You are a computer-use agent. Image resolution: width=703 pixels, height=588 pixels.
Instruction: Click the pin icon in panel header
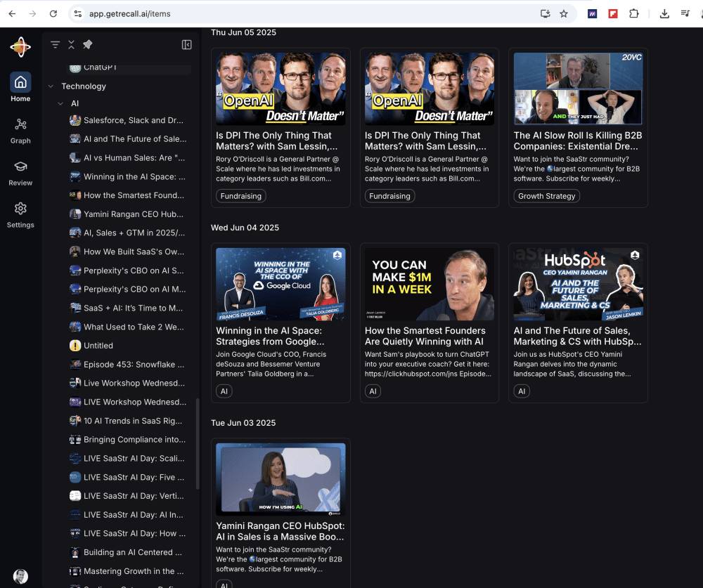[x=87, y=45]
